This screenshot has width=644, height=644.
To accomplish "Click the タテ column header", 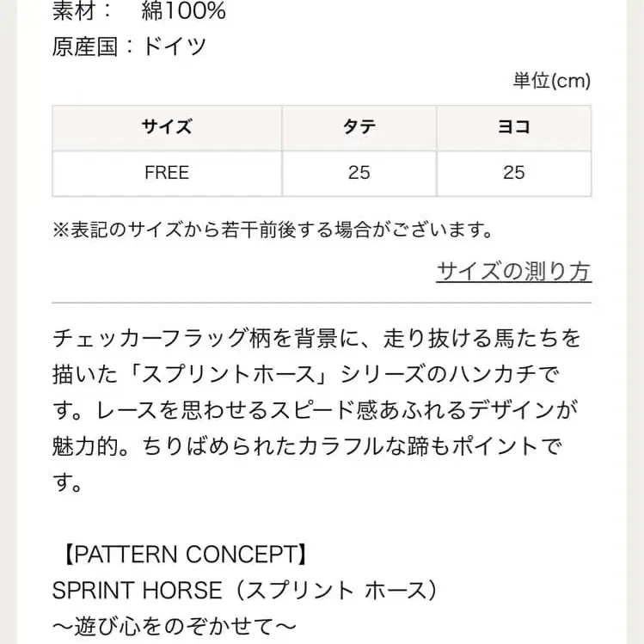I will (x=359, y=128).
